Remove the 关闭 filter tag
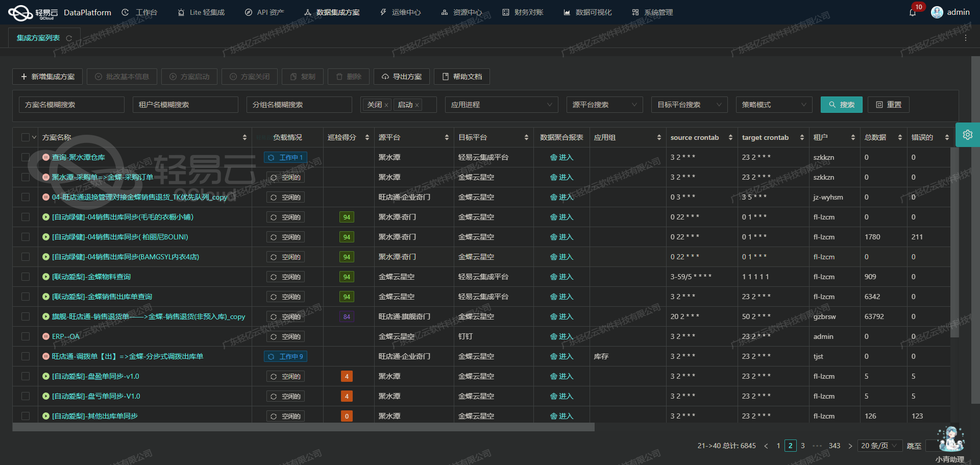Screen dimensions: 980x465 click(386, 105)
